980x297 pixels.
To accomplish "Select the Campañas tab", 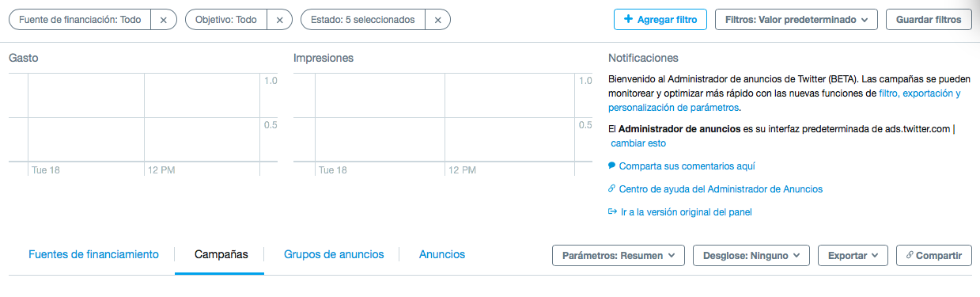I will (221, 254).
